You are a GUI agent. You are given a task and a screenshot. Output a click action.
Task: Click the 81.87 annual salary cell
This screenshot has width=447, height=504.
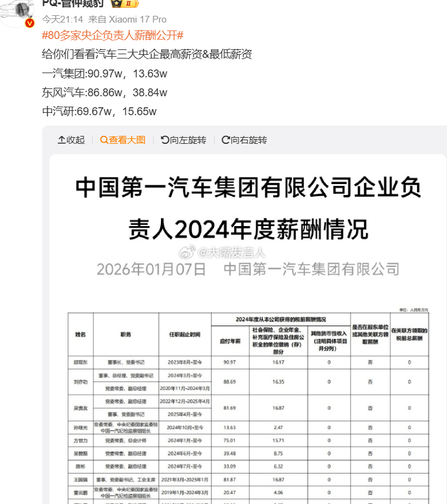(230, 480)
